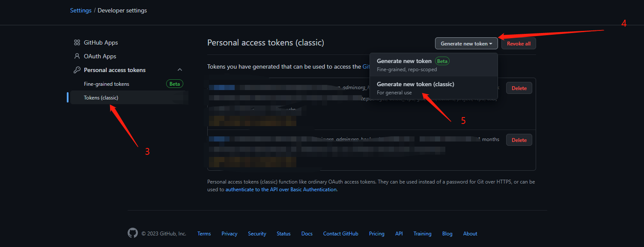Visit the Privacy footer link
The height and width of the screenshot is (247, 644).
pyautogui.click(x=229, y=234)
